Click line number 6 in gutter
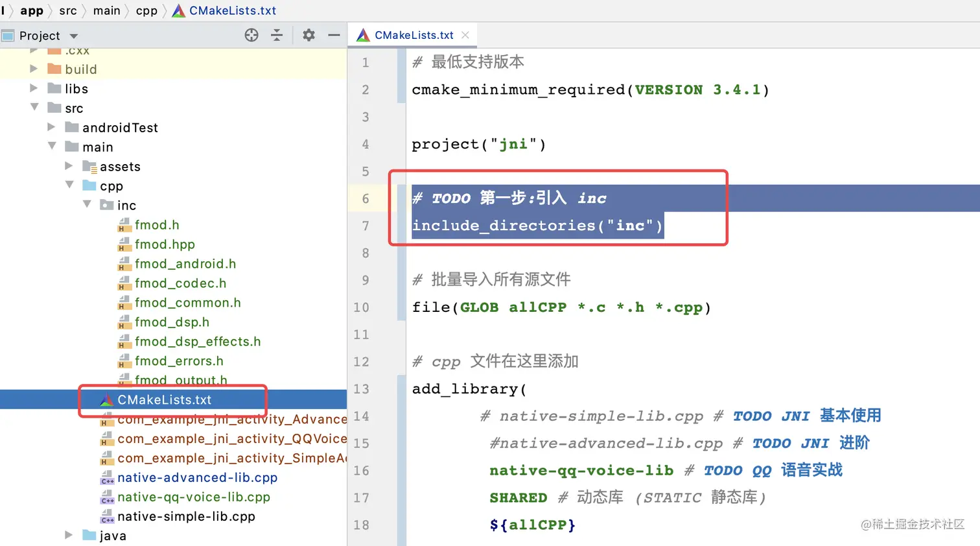Image resolution: width=980 pixels, height=546 pixels. tap(366, 198)
